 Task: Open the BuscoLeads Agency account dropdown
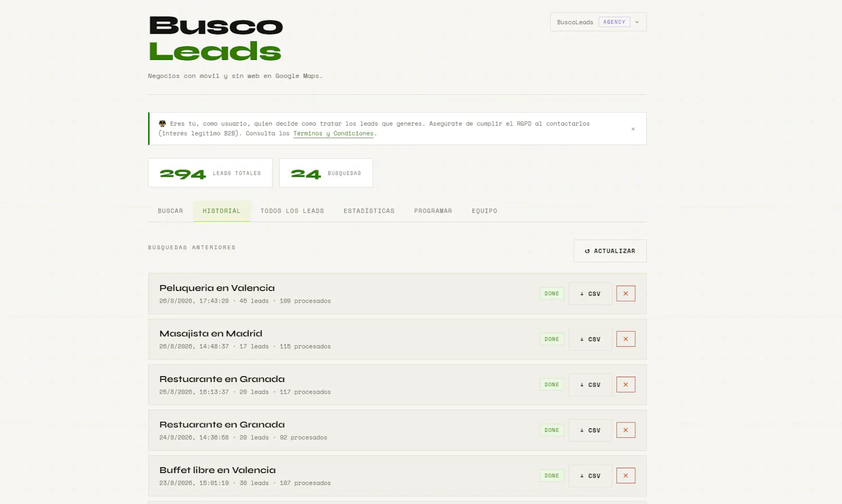pyautogui.click(x=598, y=22)
